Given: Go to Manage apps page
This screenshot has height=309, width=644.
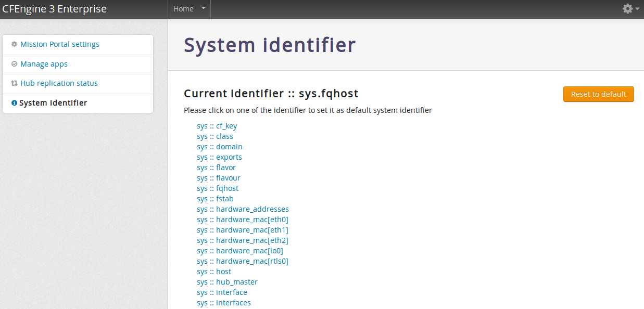Looking at the screenshot, I should [44, 64].
